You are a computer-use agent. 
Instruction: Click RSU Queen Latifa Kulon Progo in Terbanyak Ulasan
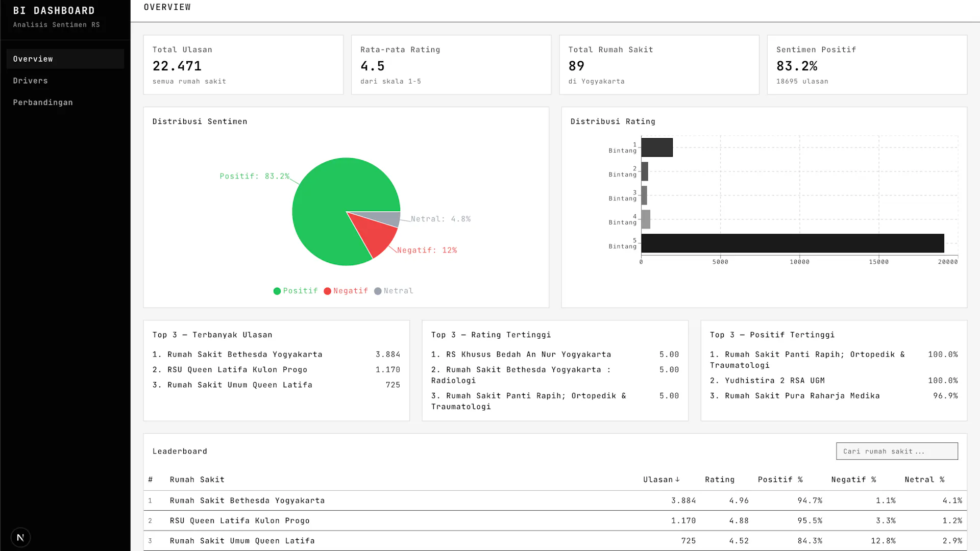pos(237,369)
